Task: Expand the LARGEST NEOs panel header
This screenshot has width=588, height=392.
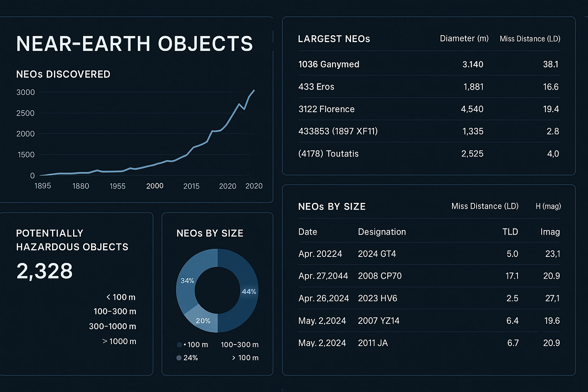Action: click(x=334, y=39)
